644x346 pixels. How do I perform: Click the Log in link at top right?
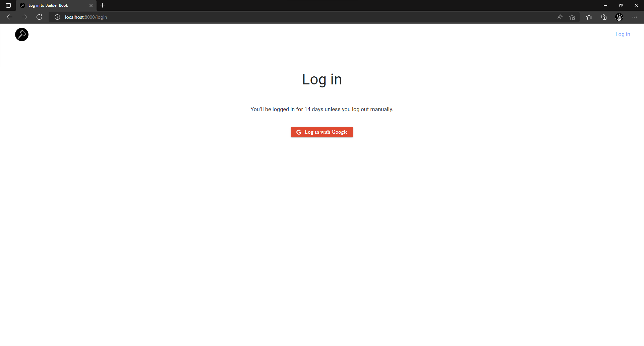pos(623,34)
